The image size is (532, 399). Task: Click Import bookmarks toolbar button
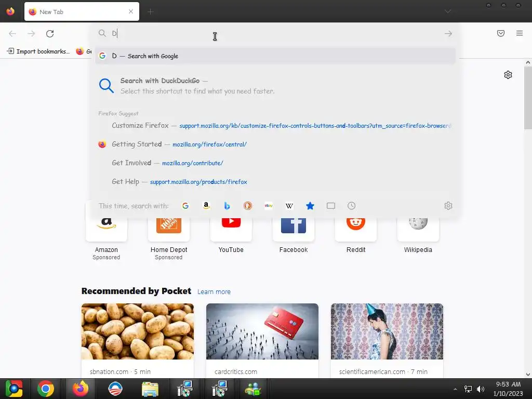38,51
